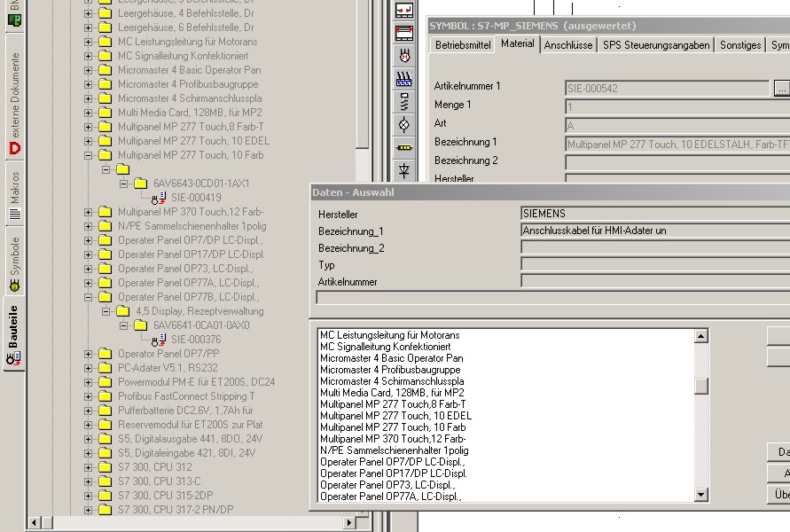Screen dimensions: 790x532
Task: Click the folder icon for 4,5 Display, Rezeptverwaltung
Action: (123, 311)
